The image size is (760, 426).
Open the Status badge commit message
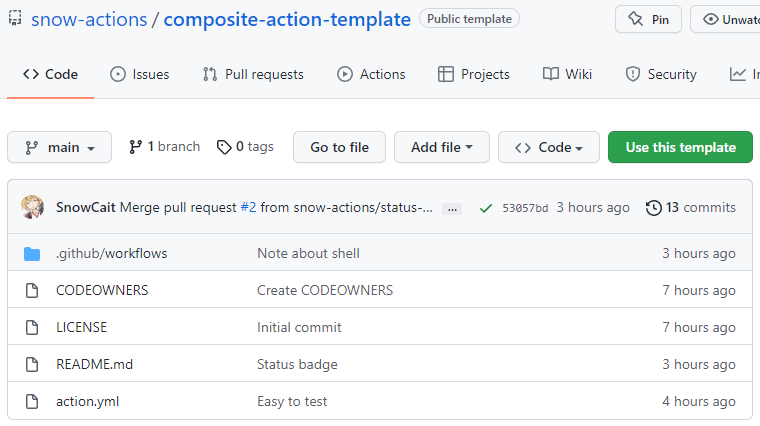point(297,364)
